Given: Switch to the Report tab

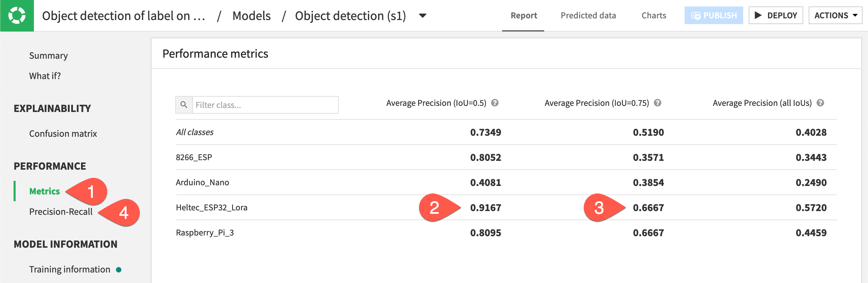Looking at the screenshot, I should [x=524, y=16].
